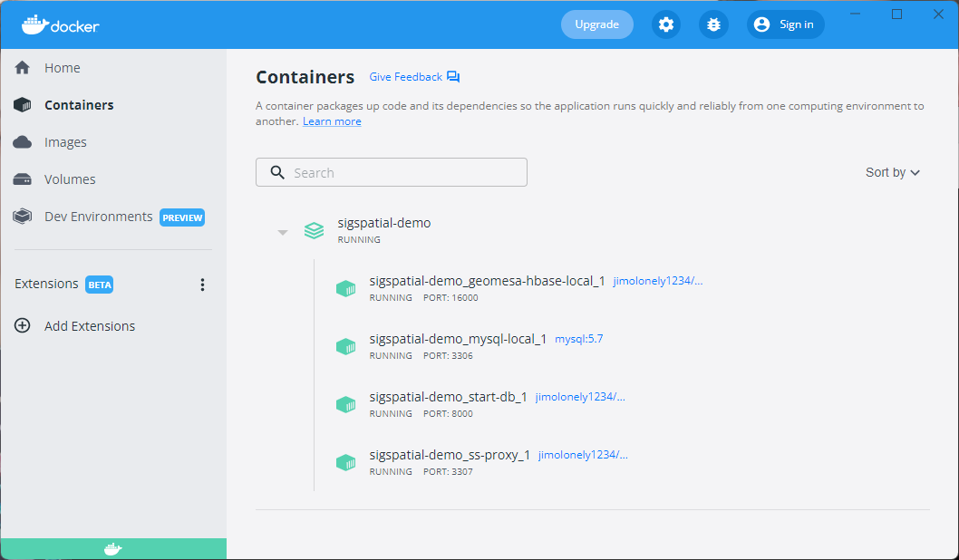
Task: Select sigspatial-demo_mysql-local_1 container
Action: (458, 339)
